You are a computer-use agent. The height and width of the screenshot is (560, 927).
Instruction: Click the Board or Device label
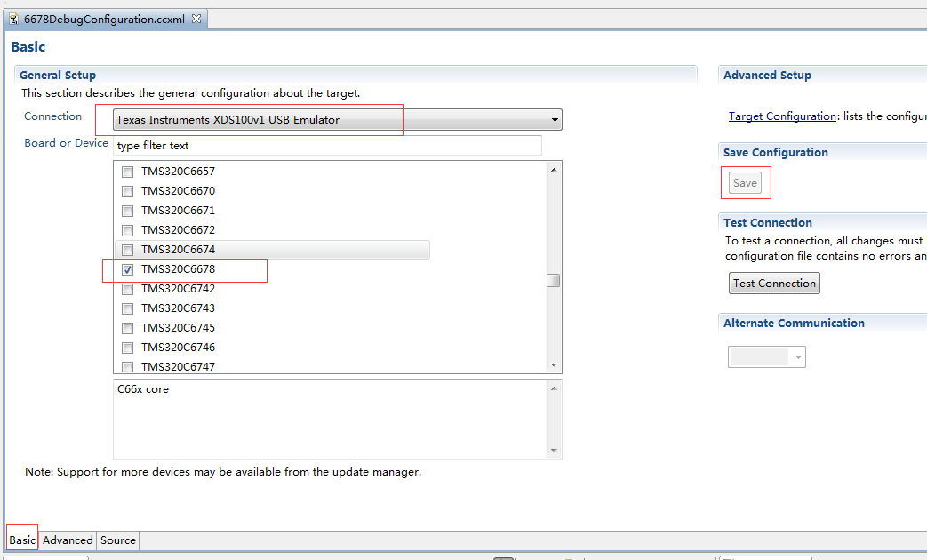pos(66,143)
